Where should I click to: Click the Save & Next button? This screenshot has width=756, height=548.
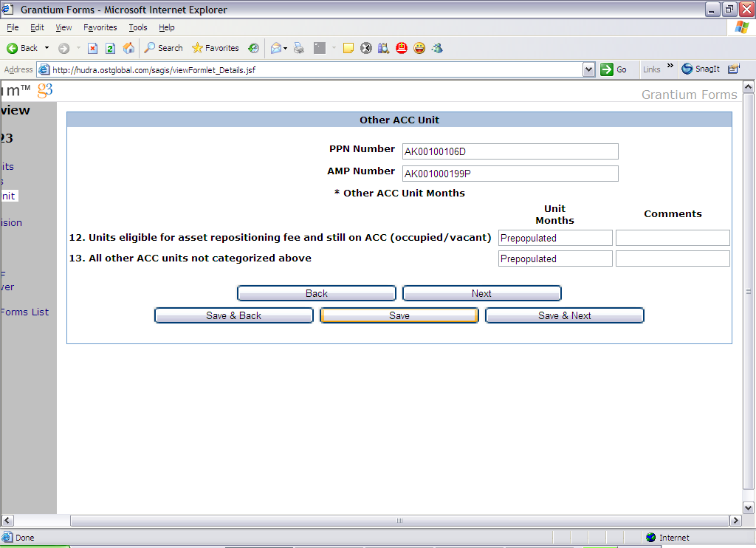[x=565, y=315]
